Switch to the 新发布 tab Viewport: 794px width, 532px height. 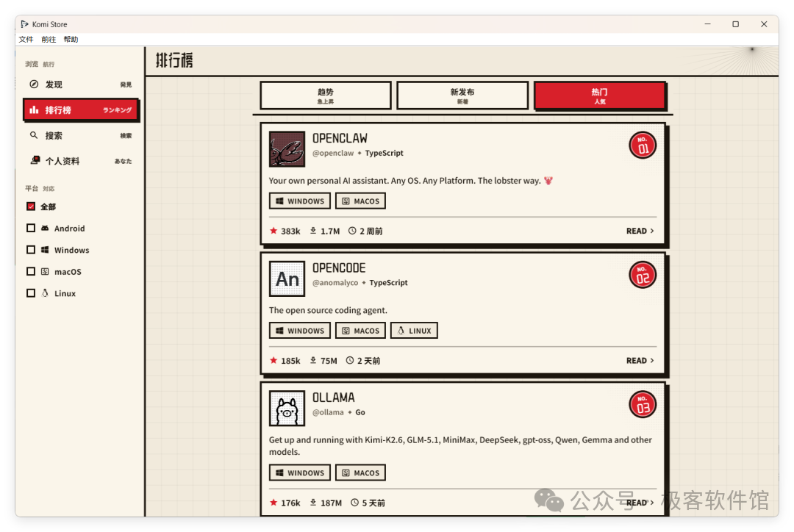click(462, 96)
